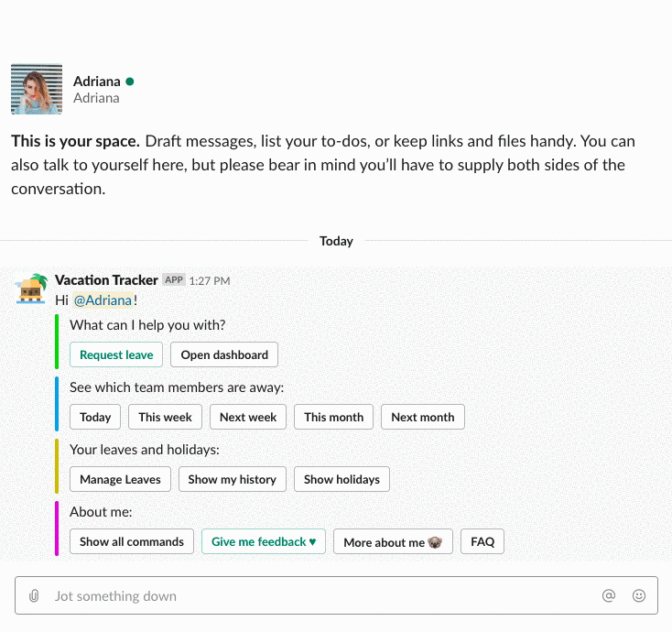Screen dimensions: 672x632
Task: Select the Next month button
Action: (423, 417)
